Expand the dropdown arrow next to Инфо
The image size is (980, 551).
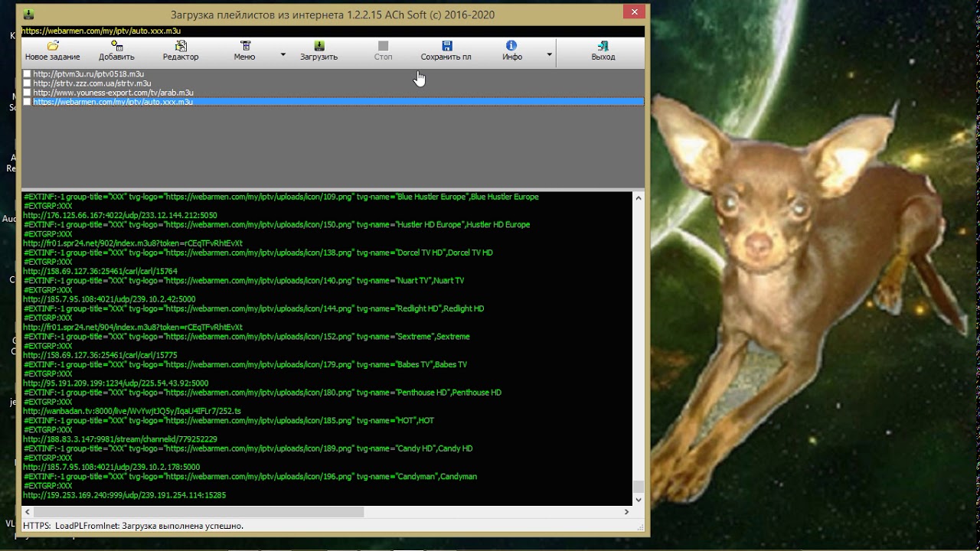tap(549, 54)
